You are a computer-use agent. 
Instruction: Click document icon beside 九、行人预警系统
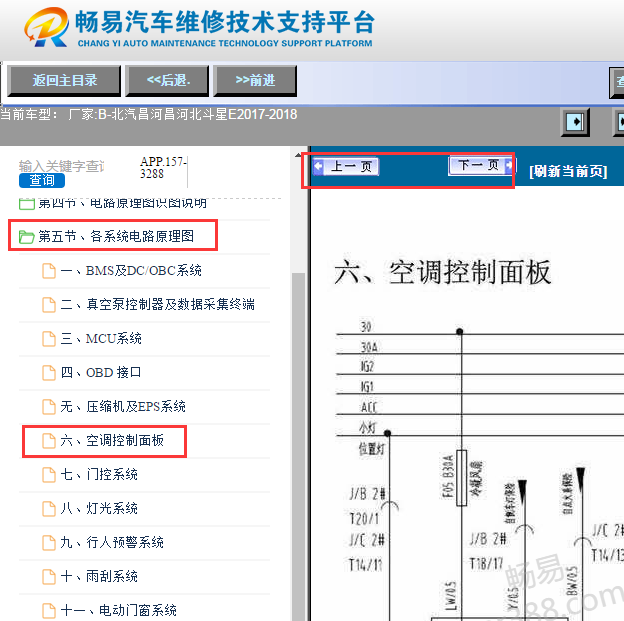click(49, 543)
